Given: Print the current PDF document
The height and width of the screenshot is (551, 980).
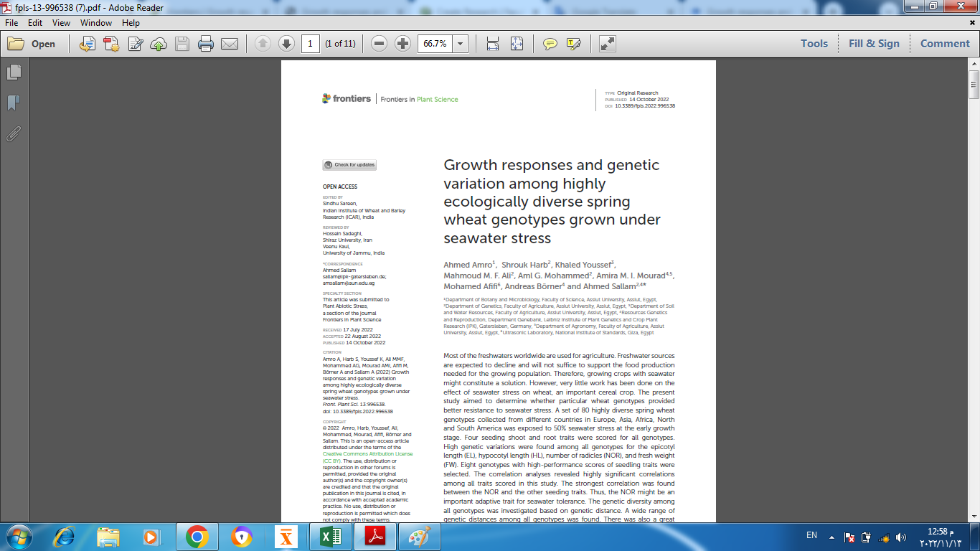Looking at the screenshot, I should click(x=206, y=43).
